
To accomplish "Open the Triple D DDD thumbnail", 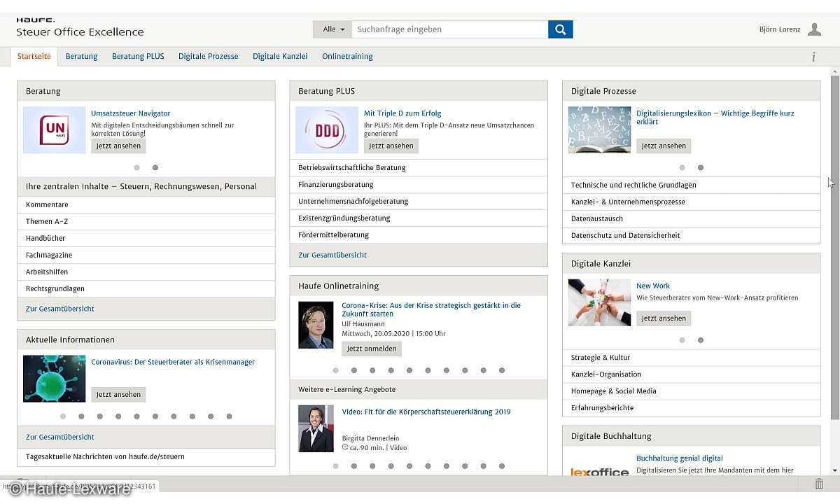I will pyautogui.click(x=327, y=130).
